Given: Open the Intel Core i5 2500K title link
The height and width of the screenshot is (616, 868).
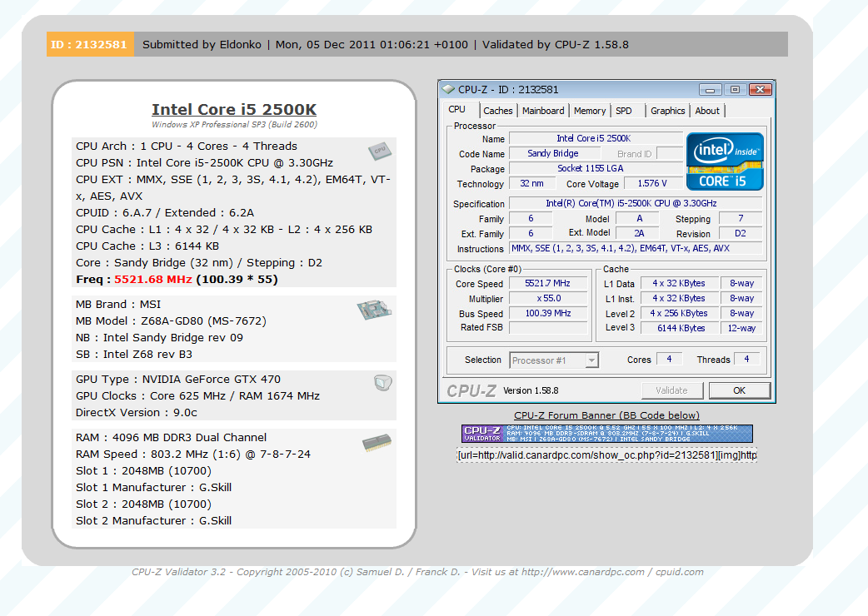Looking at the screenshot, I should 234,110.
